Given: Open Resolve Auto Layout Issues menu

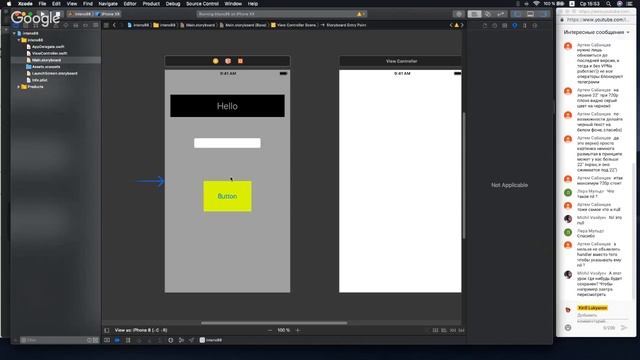Looking at the screenshot, I should [x=461, y=330].
